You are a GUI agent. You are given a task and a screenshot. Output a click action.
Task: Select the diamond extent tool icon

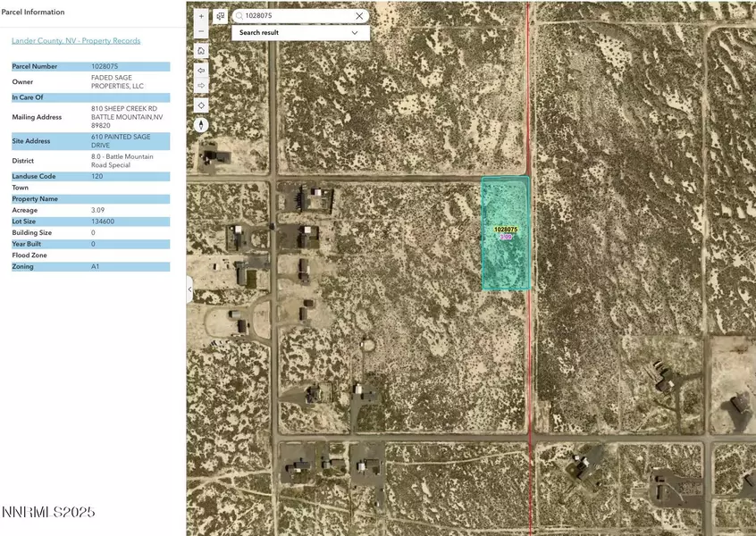[200, 105]
